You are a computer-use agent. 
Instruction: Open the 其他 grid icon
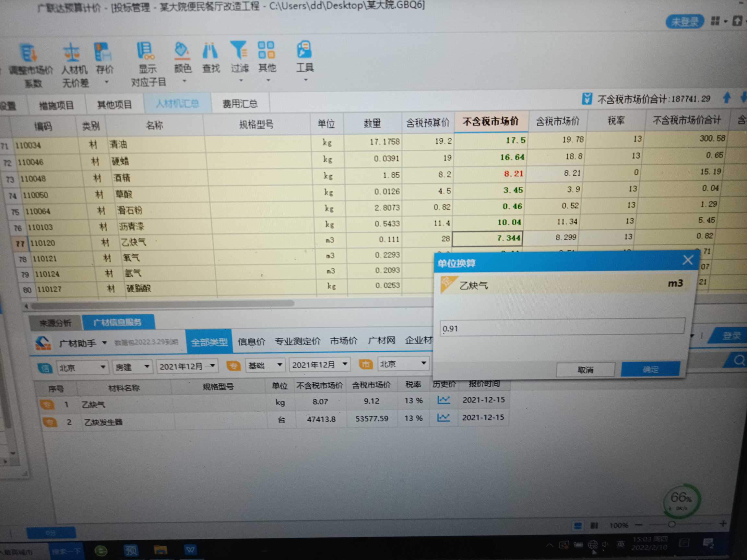[266, 50]
